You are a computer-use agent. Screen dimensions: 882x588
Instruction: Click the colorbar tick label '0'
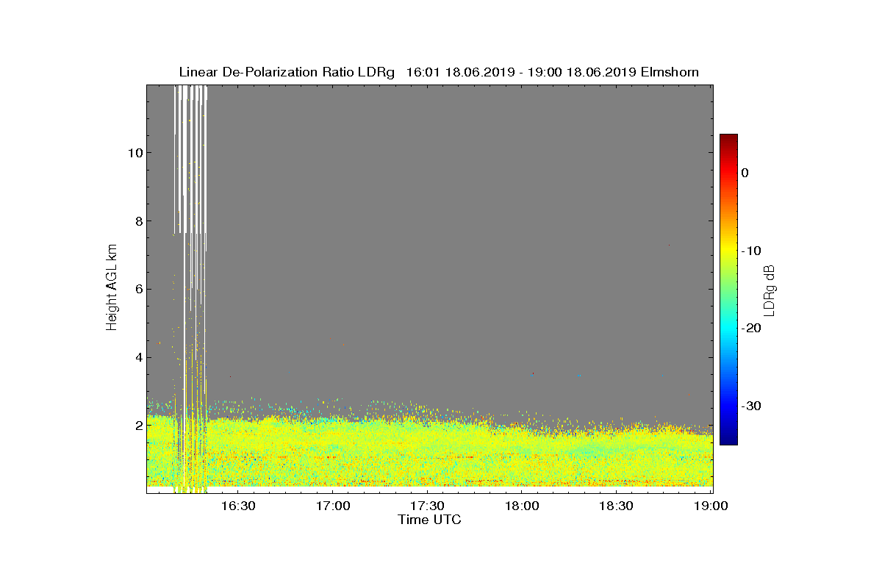coord(745,173)
